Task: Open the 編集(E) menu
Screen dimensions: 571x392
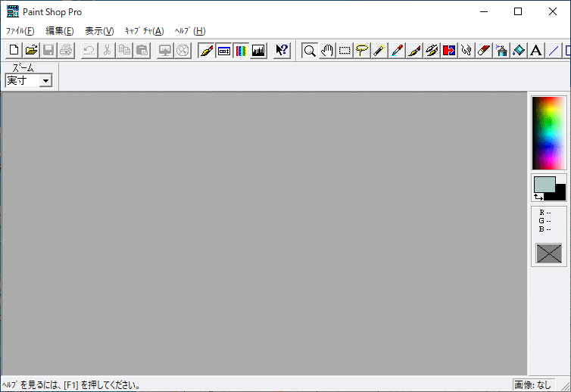Action: pyautogui.click(x=60, y=31)
